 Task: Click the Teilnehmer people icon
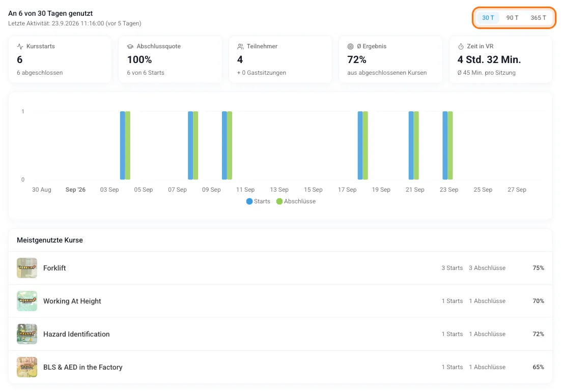[x=240, y=46]
